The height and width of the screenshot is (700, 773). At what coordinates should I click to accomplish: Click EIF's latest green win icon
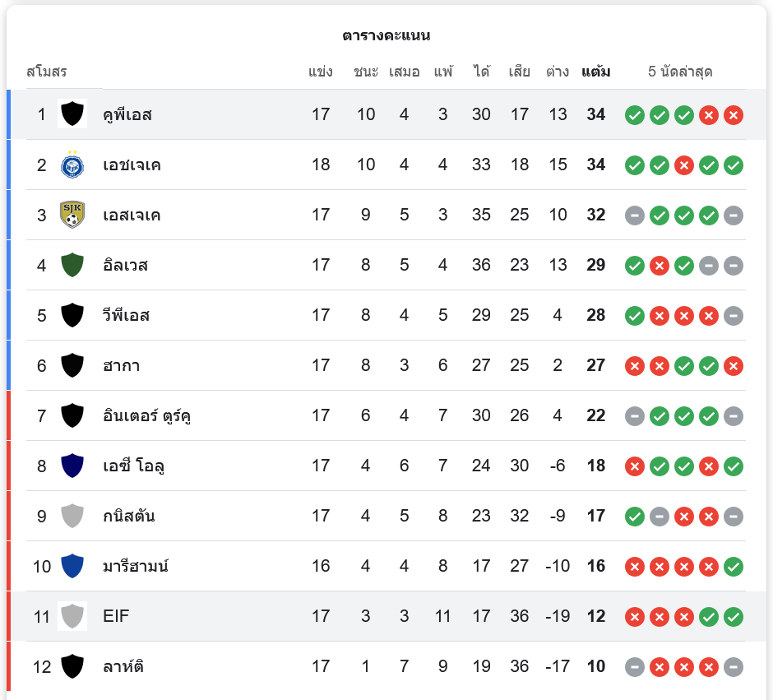[734, 616]
